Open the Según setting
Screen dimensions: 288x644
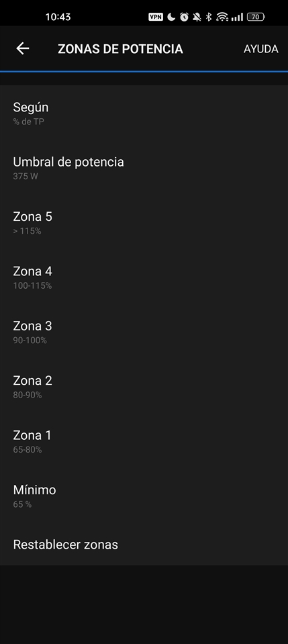click(x=144, y=113)
